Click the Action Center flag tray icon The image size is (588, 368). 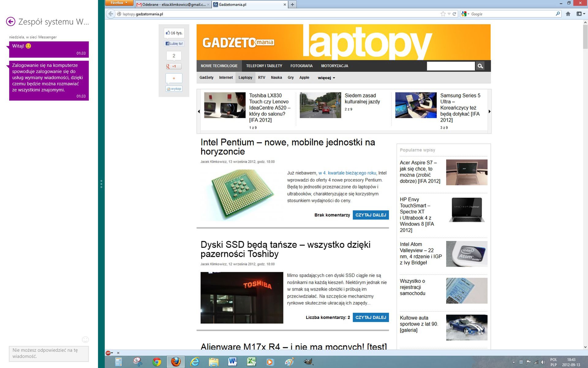(529, 362)
